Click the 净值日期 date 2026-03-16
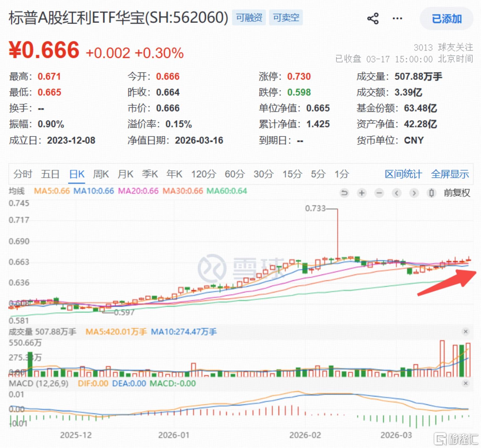Viewport: 481px width, 448px height. point(199,140)
